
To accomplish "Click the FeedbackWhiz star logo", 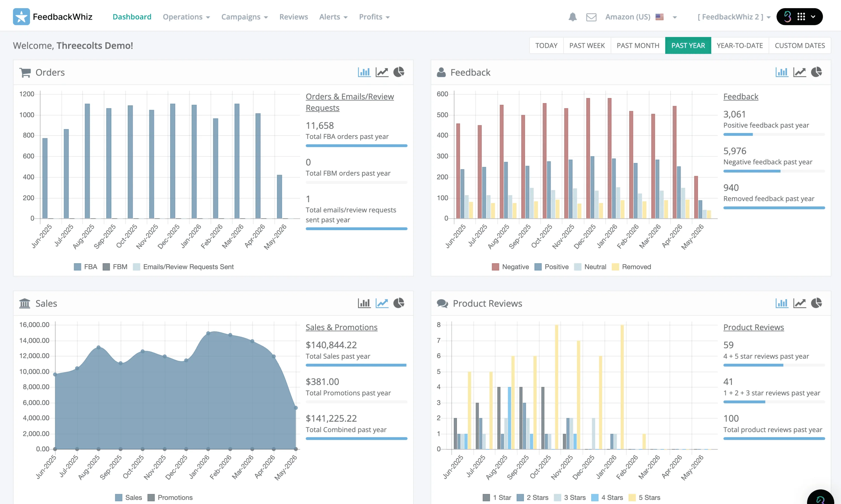I will tap(21, 17).
